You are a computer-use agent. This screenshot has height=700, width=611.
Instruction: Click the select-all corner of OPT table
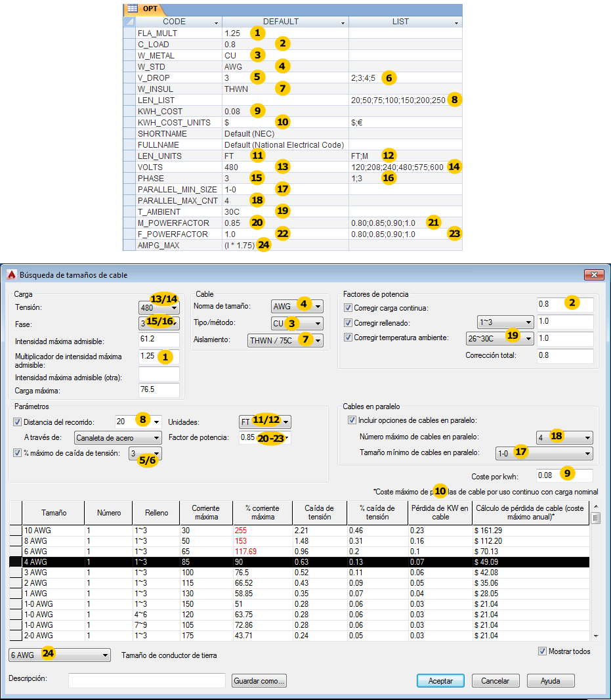point(129,22)
